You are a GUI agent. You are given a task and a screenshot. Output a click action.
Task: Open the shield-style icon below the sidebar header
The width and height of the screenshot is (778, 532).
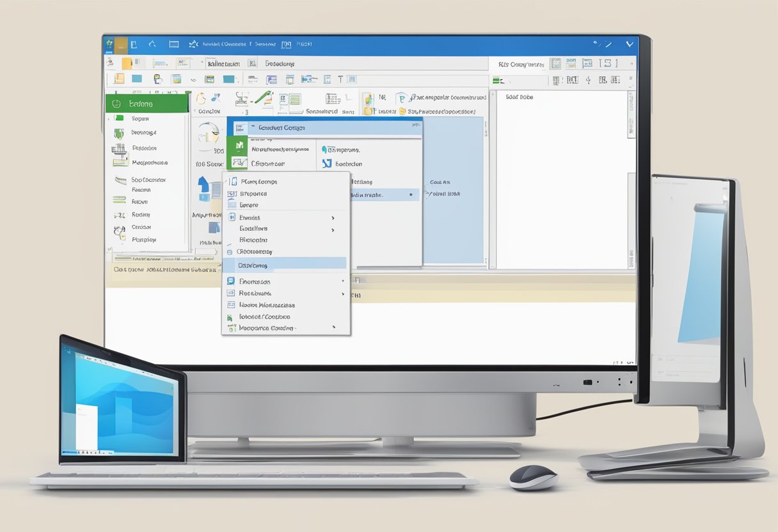point(118,132)
